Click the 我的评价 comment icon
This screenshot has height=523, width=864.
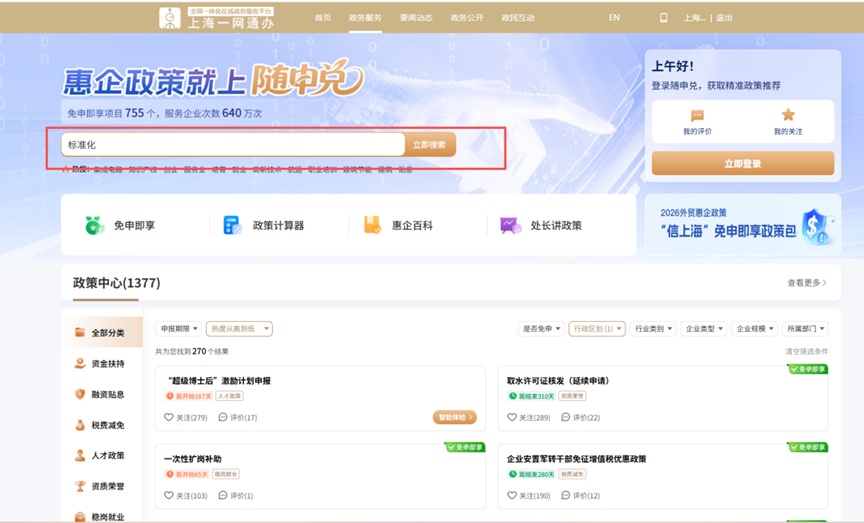(697, 115)
